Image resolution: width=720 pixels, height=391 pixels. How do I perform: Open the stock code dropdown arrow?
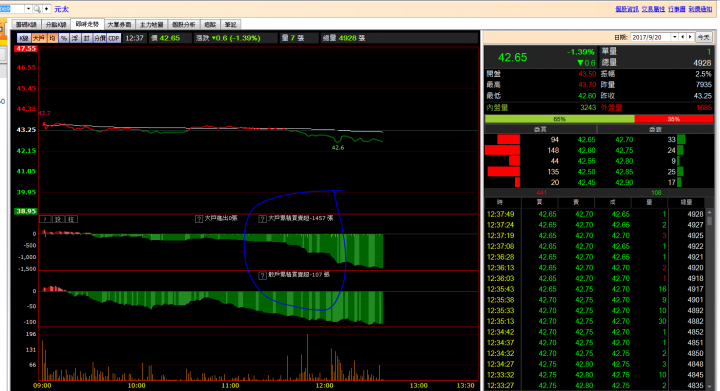click(28, 9)
